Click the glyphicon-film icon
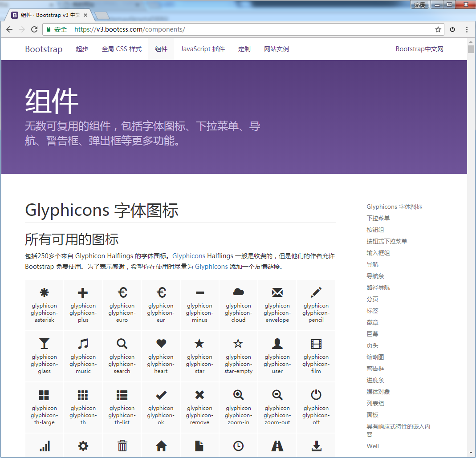476x458 pixels. click(x=316, y=344)
